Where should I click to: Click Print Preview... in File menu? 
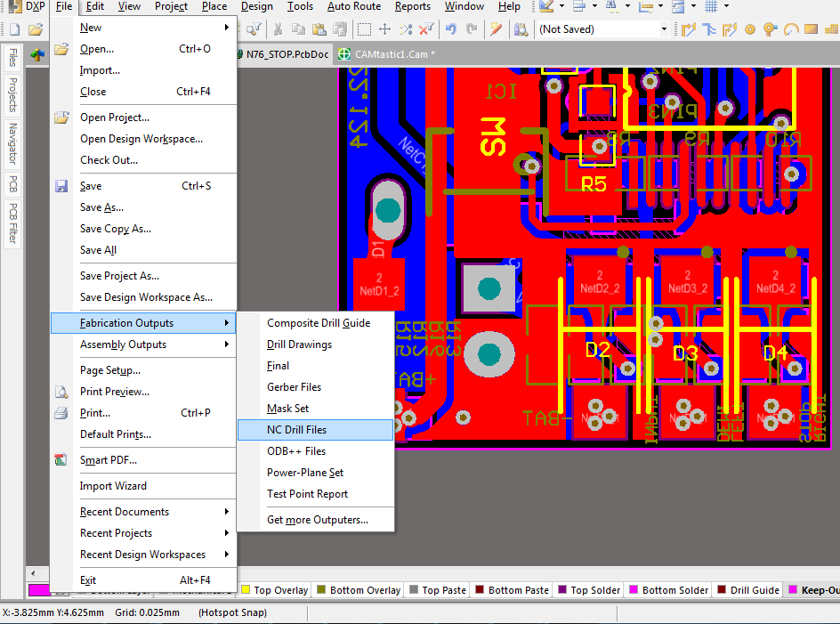143,392
